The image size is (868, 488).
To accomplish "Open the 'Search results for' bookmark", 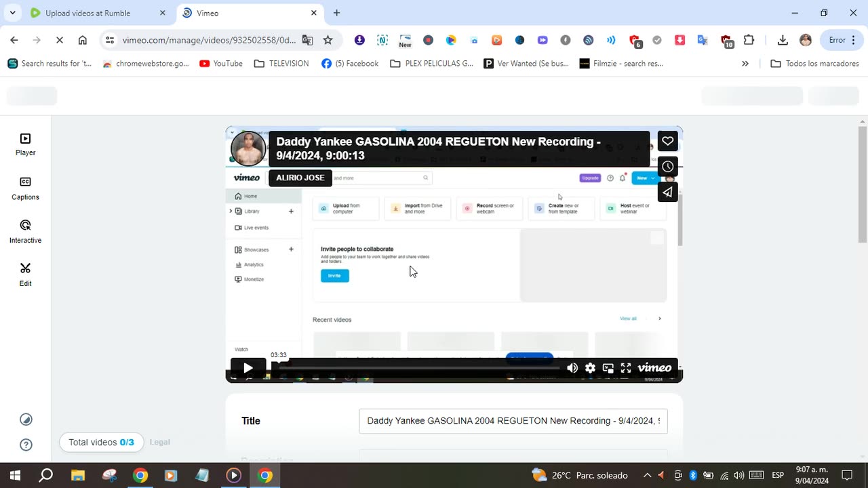I will tap(50, 64).
